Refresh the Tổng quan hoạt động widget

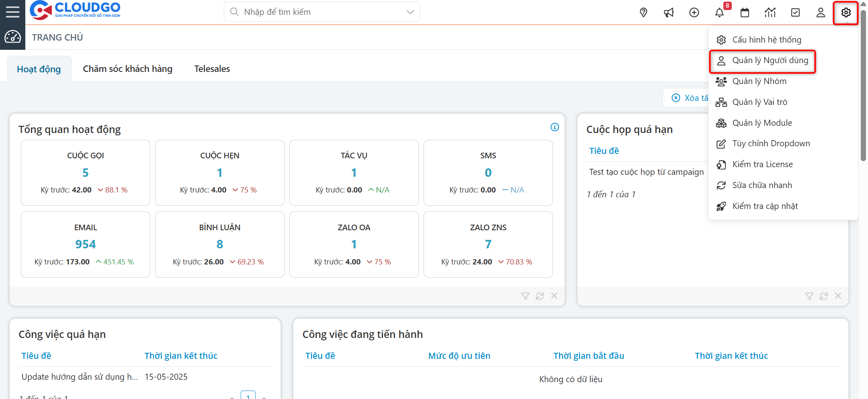(540, 296)
